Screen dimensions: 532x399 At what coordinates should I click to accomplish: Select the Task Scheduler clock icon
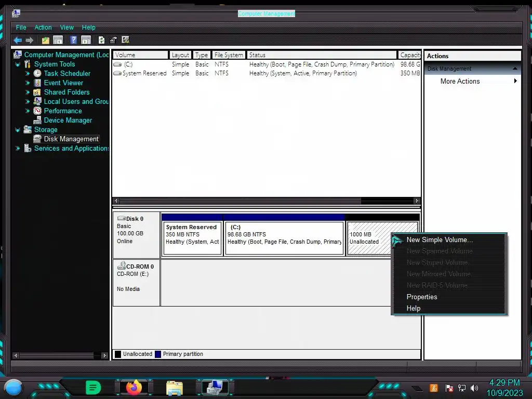[37, 73]
